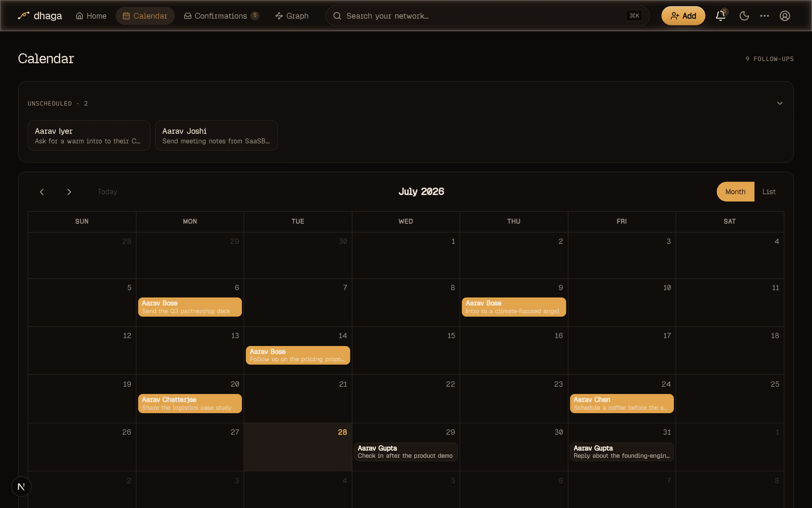812x508 pixels.
Task: Click the Add contact button
Action: tap(683, 16)
